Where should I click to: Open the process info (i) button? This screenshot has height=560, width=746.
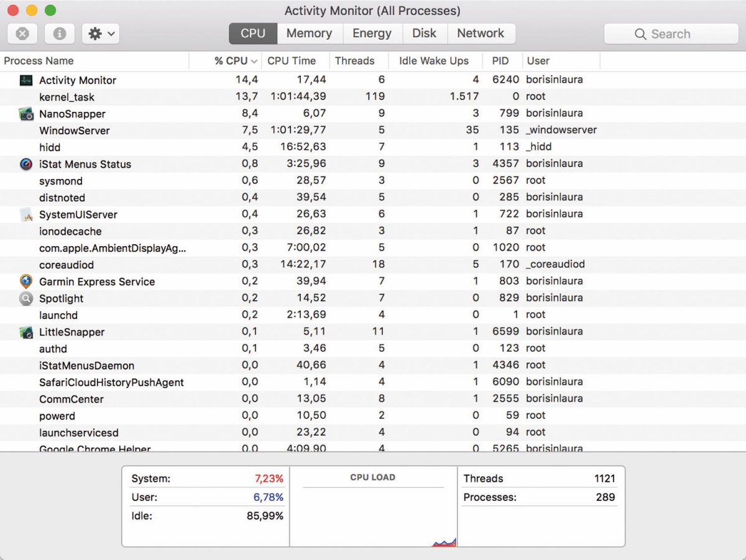[x=60, y=34]
